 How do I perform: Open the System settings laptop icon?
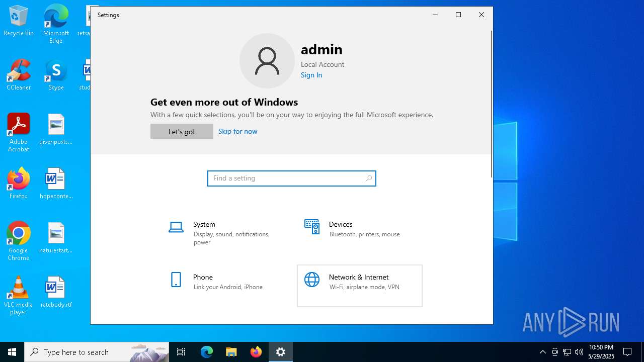(176, 227)
